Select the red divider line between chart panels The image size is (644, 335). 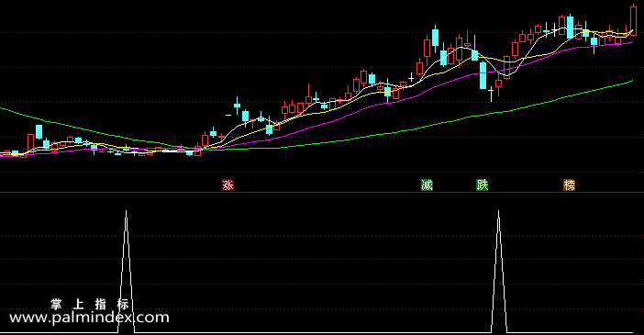[322, 192]
